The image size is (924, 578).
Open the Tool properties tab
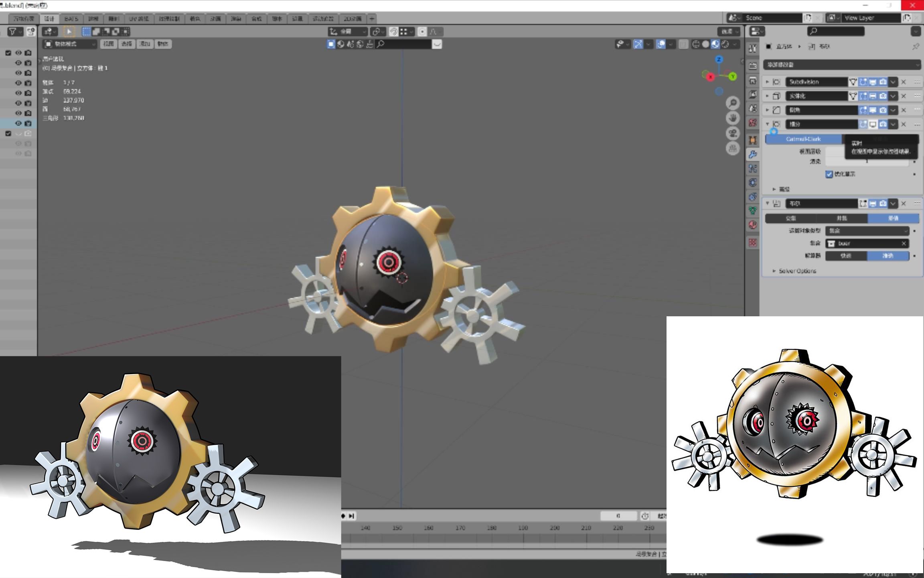click(753, 49)
